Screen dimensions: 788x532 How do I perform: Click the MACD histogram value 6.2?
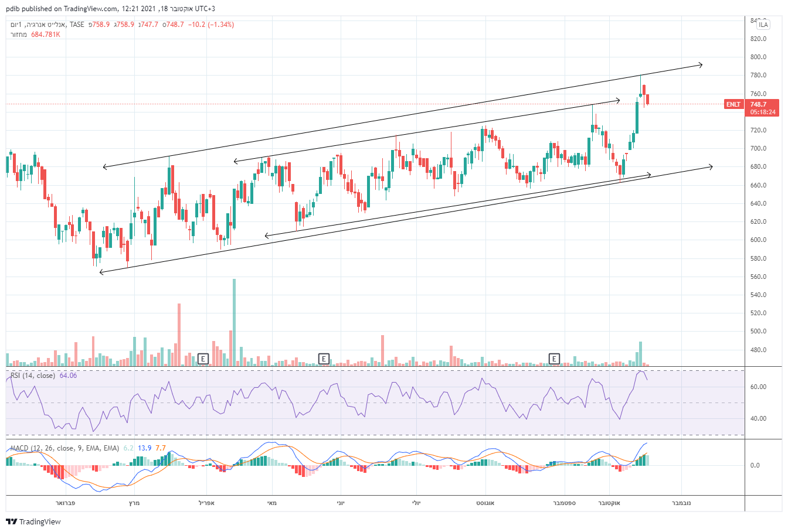pyautogui.click(x=128, y=448)
